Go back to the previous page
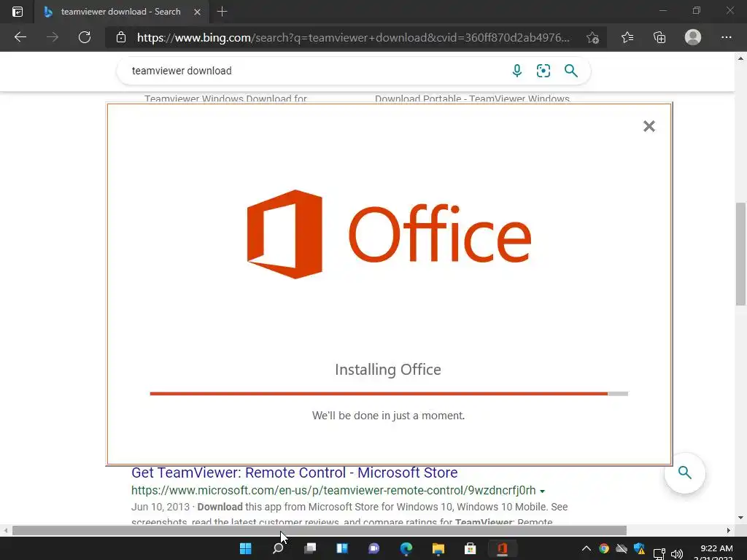The height and width of the screenshot is (560, 747). point(20,37)
